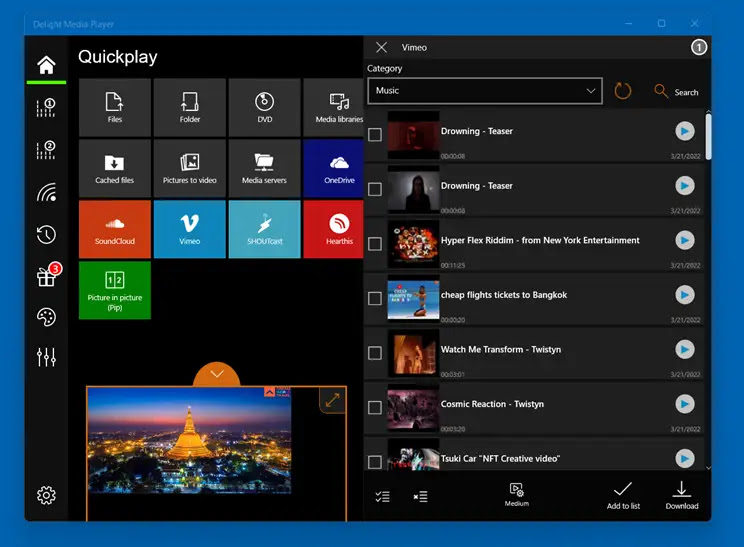Click the orange refresh icon
This screenshot has width=744, height=547.
(x=623, y=91)
